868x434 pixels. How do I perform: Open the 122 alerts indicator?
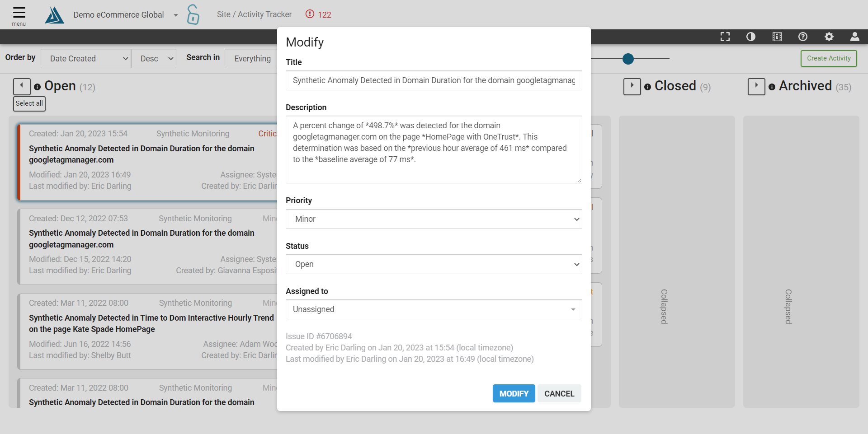point(318,14)
